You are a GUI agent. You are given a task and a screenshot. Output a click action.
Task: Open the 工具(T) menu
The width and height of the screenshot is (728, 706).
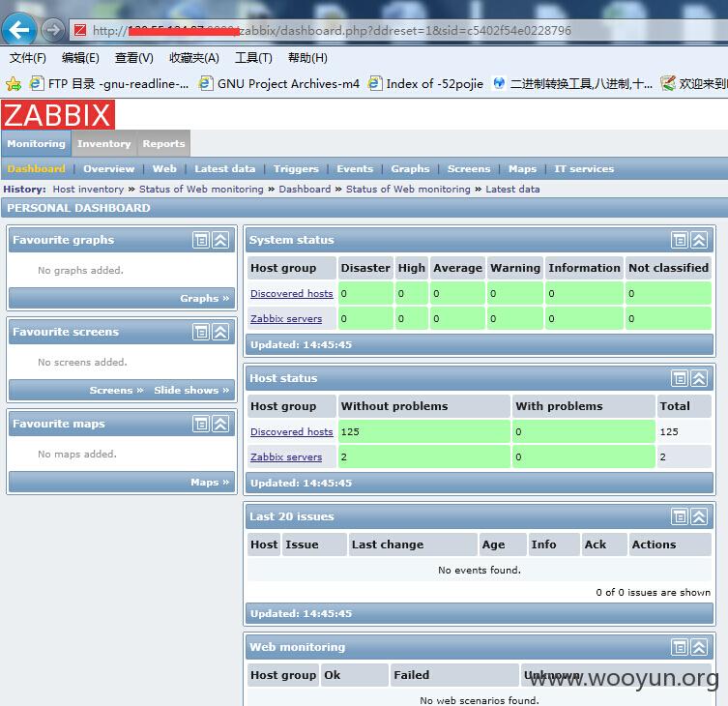(x=253, y=58)
